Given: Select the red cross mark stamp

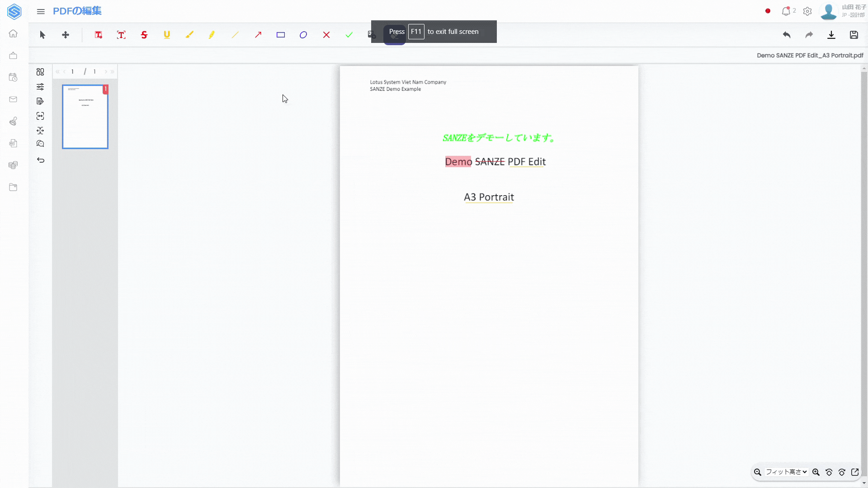Looking at the screenshot, I should (x=326, y=35).
